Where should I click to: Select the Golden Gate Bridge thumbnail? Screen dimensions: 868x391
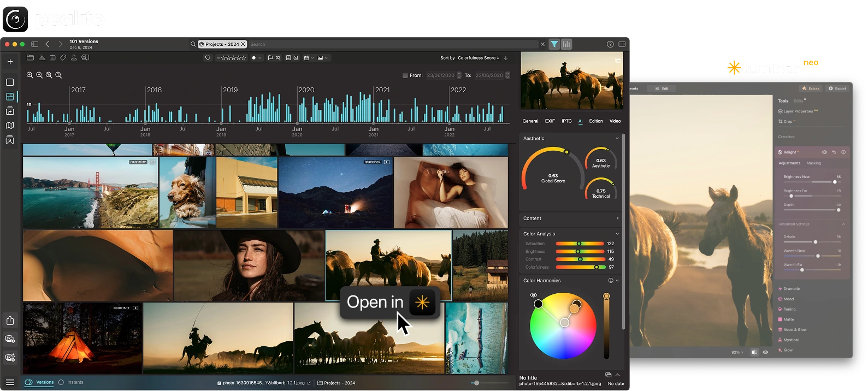90,192
